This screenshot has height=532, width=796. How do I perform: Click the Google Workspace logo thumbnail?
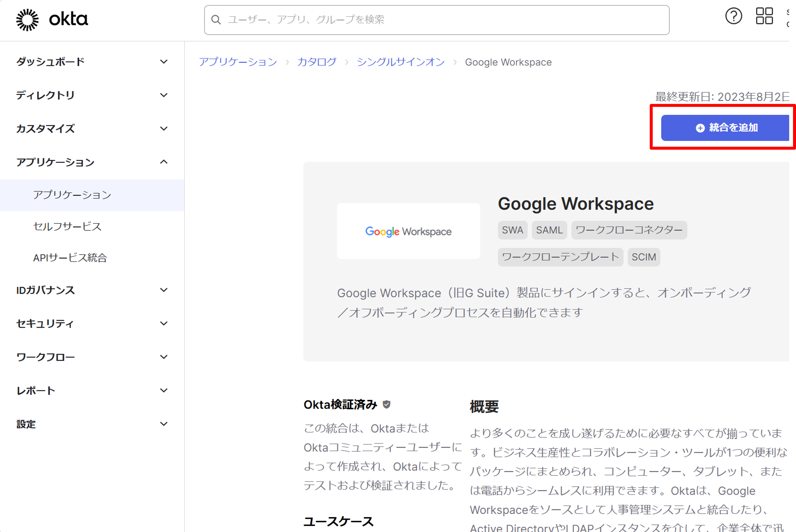point(408,231)
